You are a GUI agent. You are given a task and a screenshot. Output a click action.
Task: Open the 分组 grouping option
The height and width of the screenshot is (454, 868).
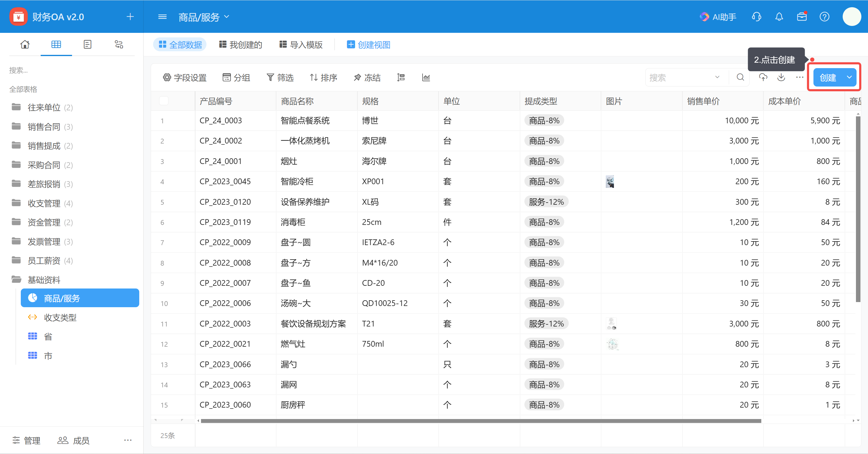coord(236,77)
